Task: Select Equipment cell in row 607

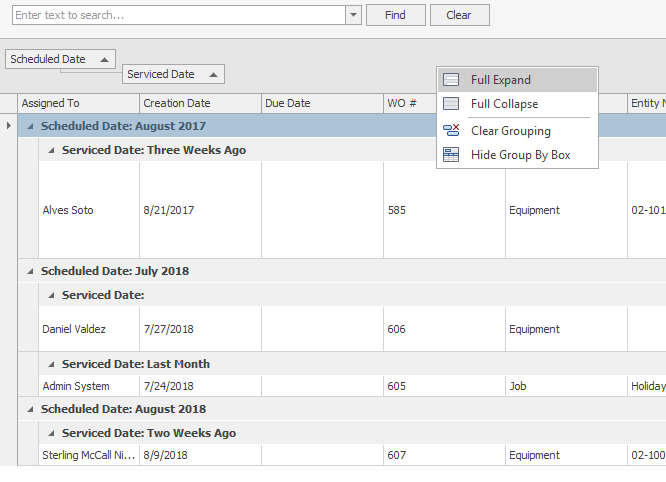Action: pos(566,455)
